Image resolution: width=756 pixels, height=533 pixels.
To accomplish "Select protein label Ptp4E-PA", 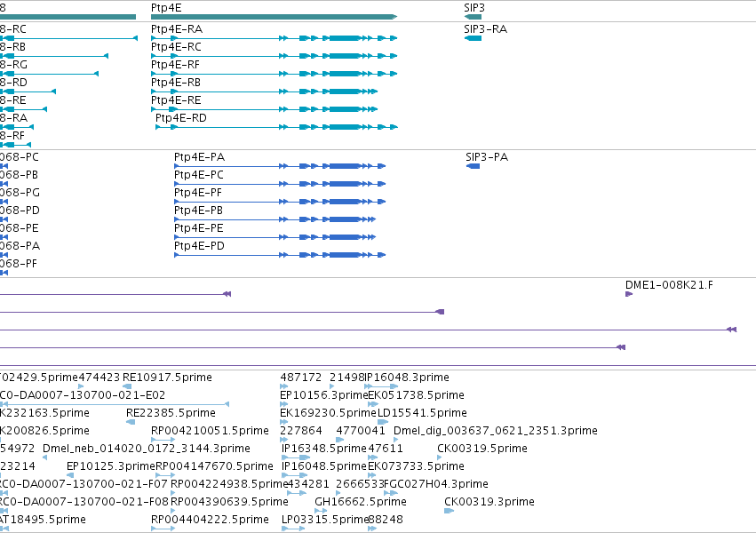I will [199, 157].
